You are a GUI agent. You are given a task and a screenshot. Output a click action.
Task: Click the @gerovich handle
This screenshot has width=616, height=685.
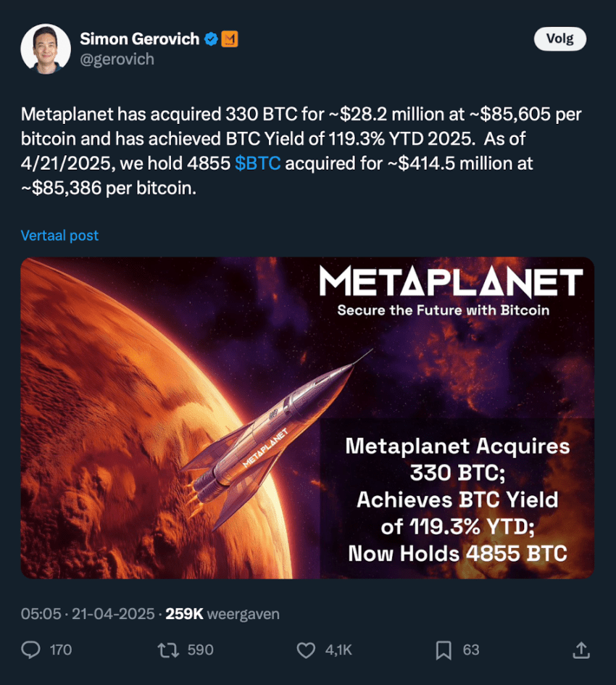point(117,59)
